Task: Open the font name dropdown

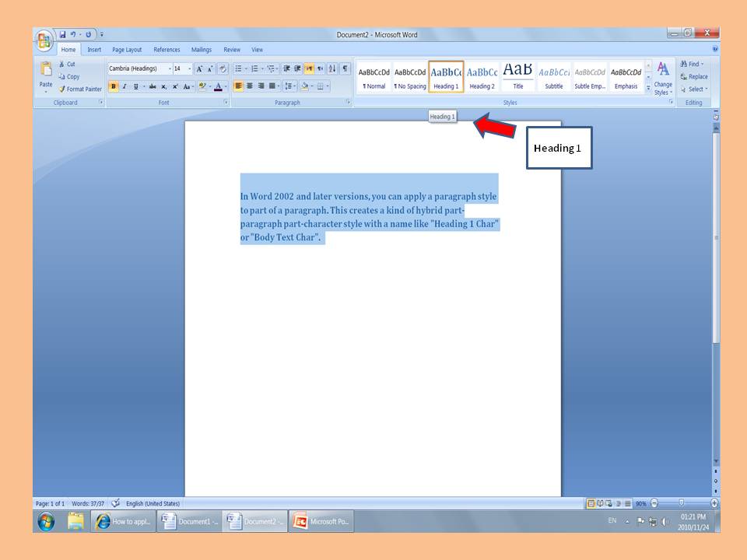Action: [x=170, y=68]
